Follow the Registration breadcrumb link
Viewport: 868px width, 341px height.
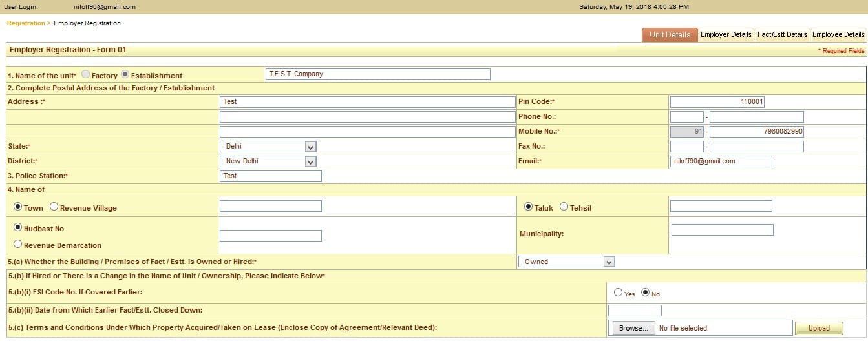(26, 23)
